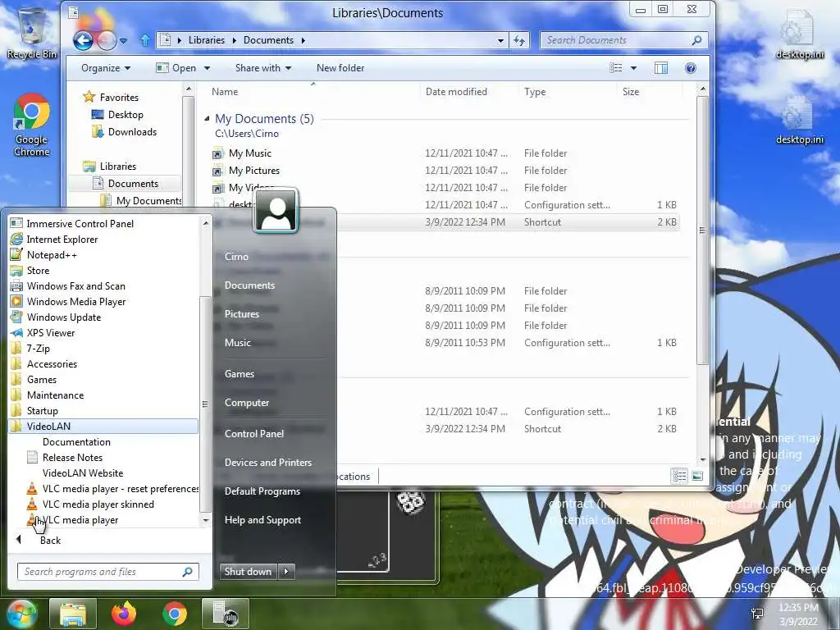Open the Organize menu
The width and height of the screenshot is (840, 630).
pyautogui.click(x=106, y=68)
